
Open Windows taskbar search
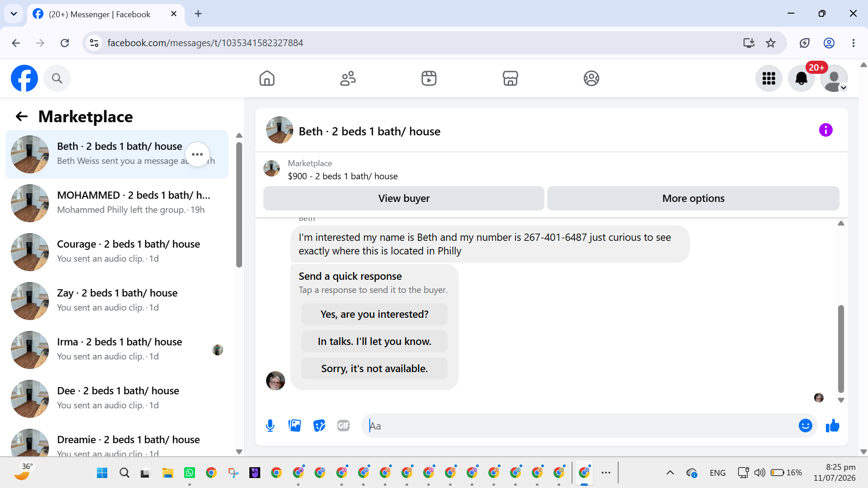[124, 473]
